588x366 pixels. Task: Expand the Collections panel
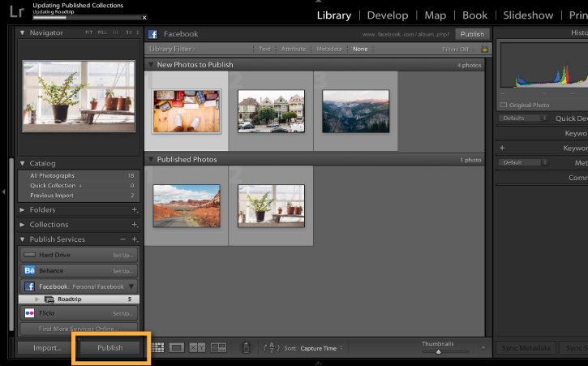[22, 225]
